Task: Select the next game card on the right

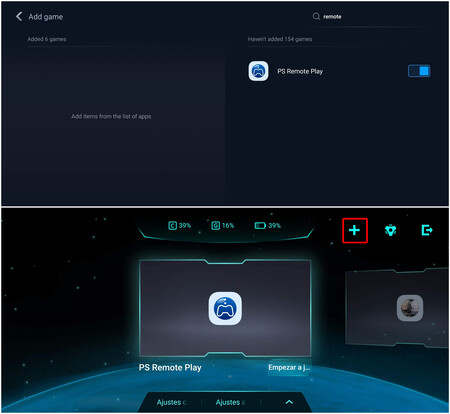Action: point(397,308)
